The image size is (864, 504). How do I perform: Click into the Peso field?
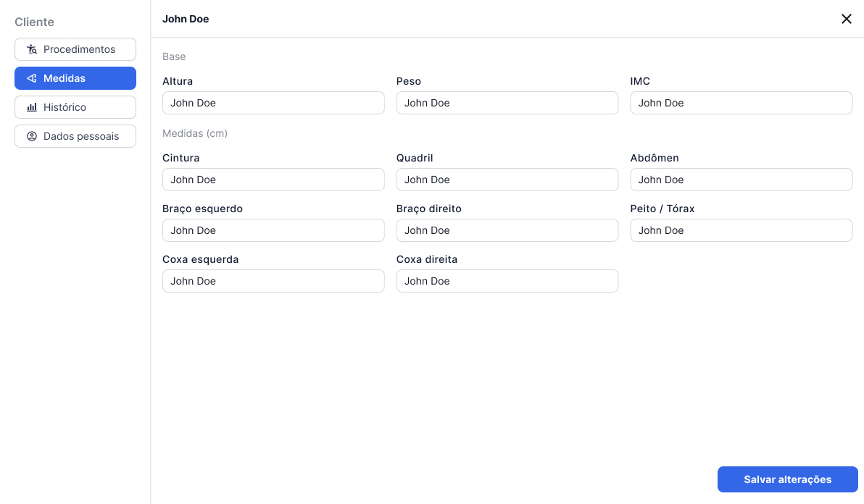pos(507,103)
